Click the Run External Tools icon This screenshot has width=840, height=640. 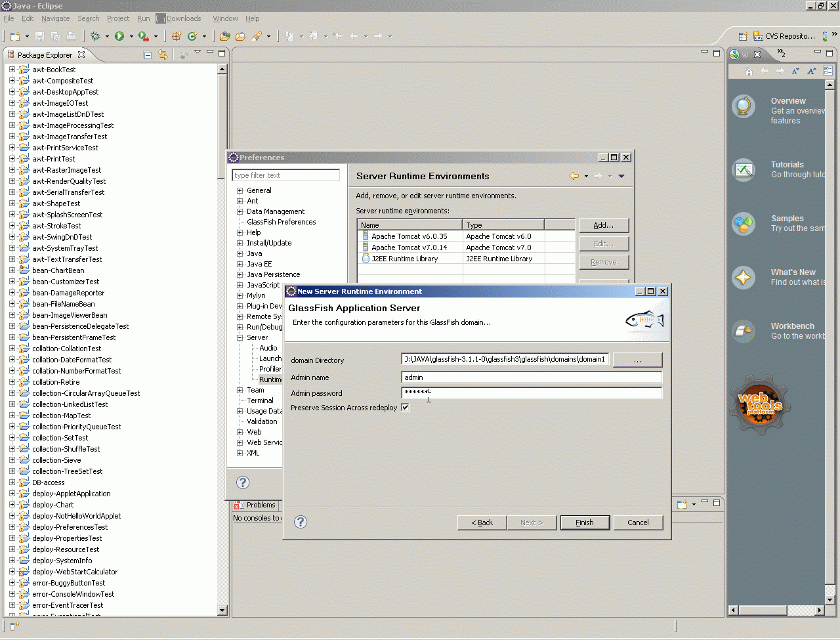tap(143, 36)
